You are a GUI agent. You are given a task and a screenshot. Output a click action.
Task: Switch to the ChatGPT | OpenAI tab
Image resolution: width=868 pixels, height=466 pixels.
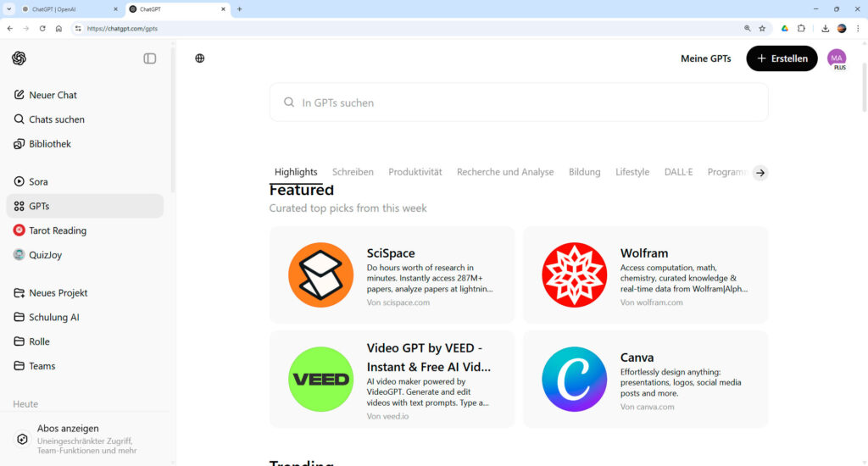(x=70, y=9)
